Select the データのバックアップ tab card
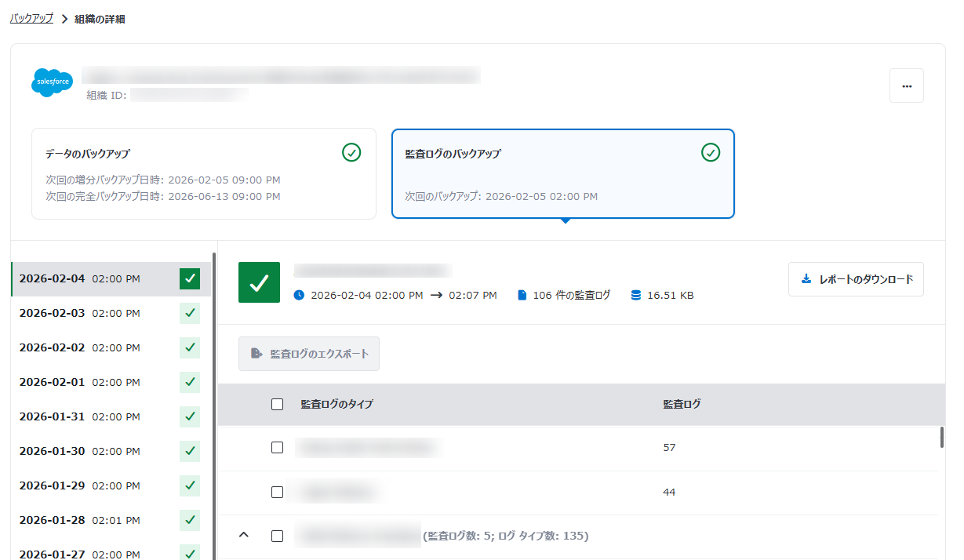 coord(203,173)
